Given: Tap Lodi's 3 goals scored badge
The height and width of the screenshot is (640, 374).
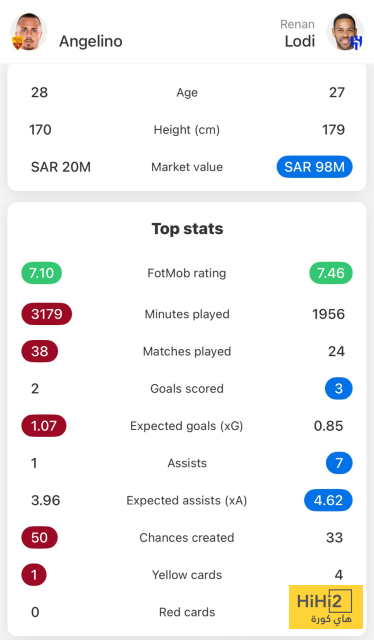Looking at the screenshot, I should point(338,389).
